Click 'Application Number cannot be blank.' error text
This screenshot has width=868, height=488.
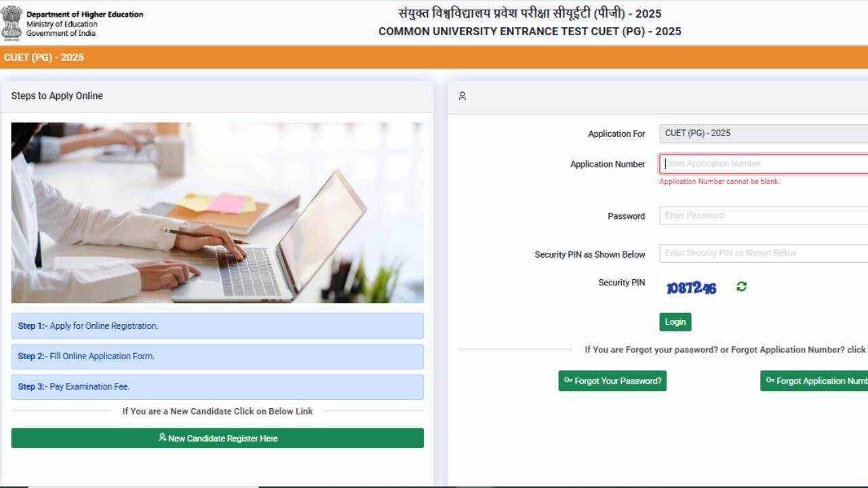click(x=719, y=182)
